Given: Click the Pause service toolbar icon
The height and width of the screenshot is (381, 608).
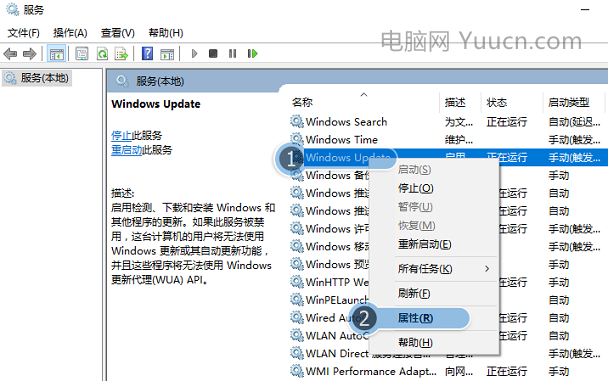Looking at the screenshot, I should (232, 53).
